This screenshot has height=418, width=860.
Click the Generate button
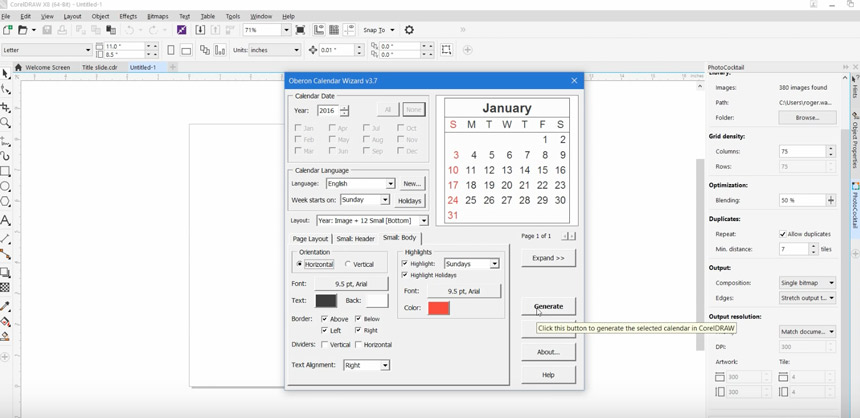(548, 306)
